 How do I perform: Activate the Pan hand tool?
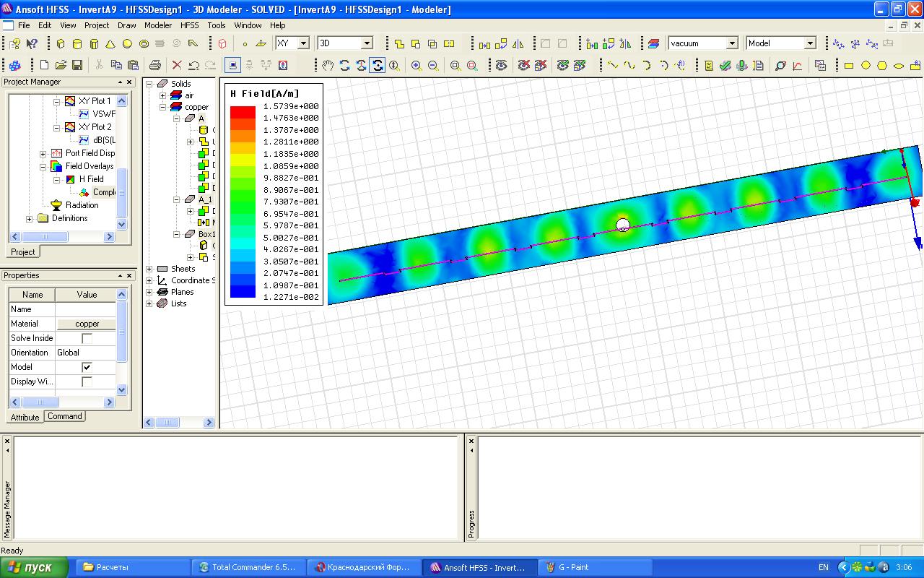coord(328,66)
